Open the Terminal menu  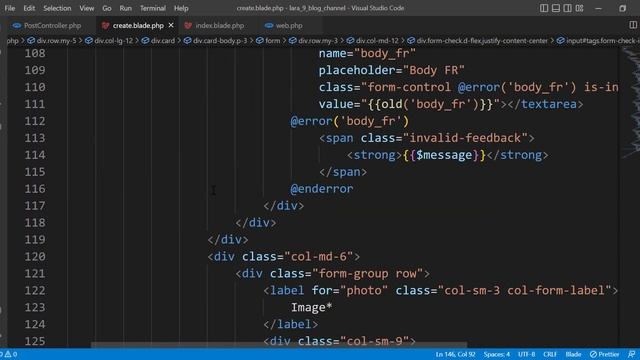point(153,8)
